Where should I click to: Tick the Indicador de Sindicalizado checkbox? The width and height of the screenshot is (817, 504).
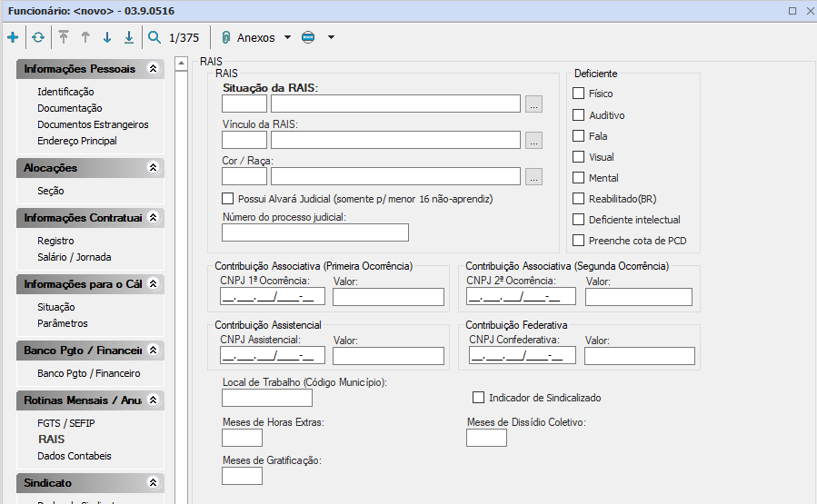(x=478, y=398)
